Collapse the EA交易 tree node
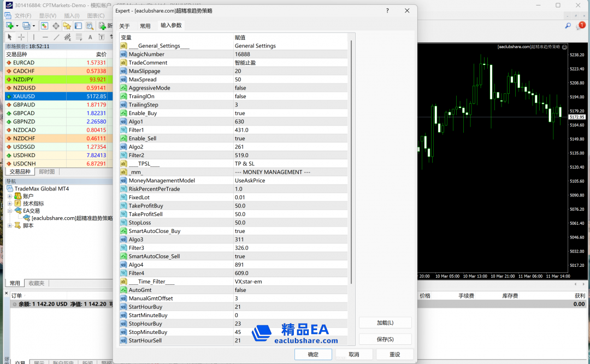This screenshot has height=364, width=590. point(10,211)
